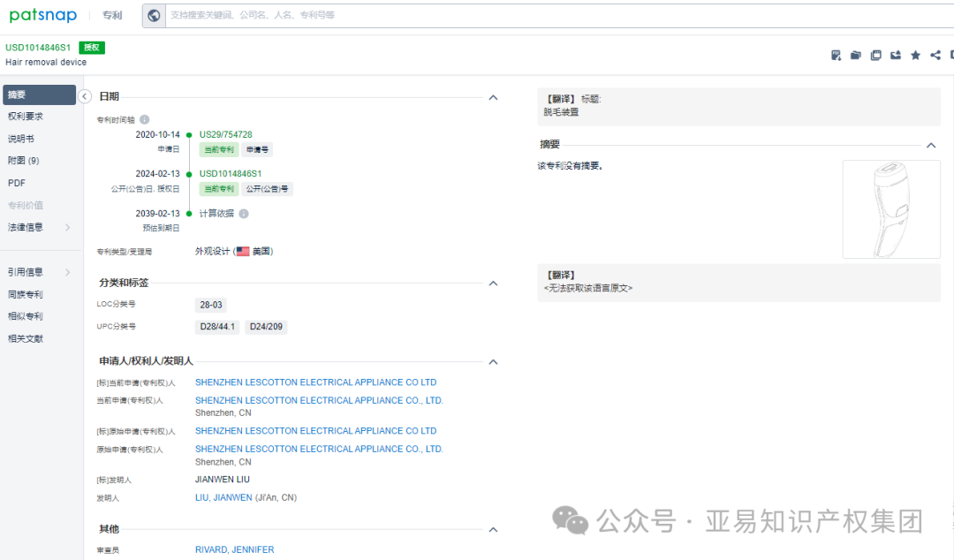Toggle the favorite star for this patent
954x560 pixels.
click(915, 55)
